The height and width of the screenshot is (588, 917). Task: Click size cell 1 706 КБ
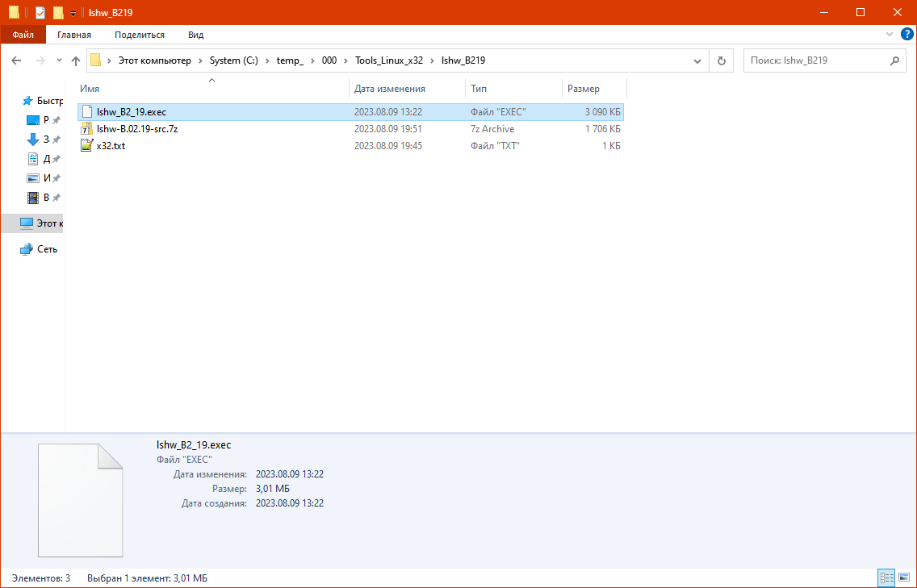point(602,128)
